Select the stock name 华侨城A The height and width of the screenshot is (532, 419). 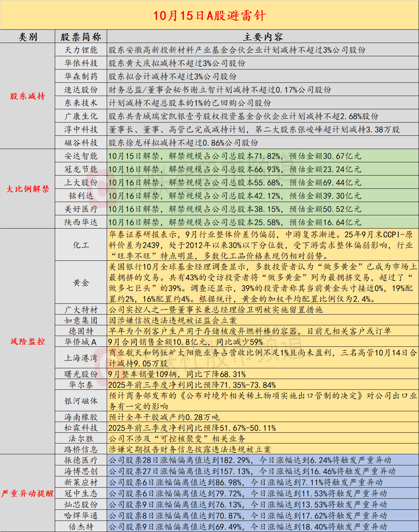(81, 342)
